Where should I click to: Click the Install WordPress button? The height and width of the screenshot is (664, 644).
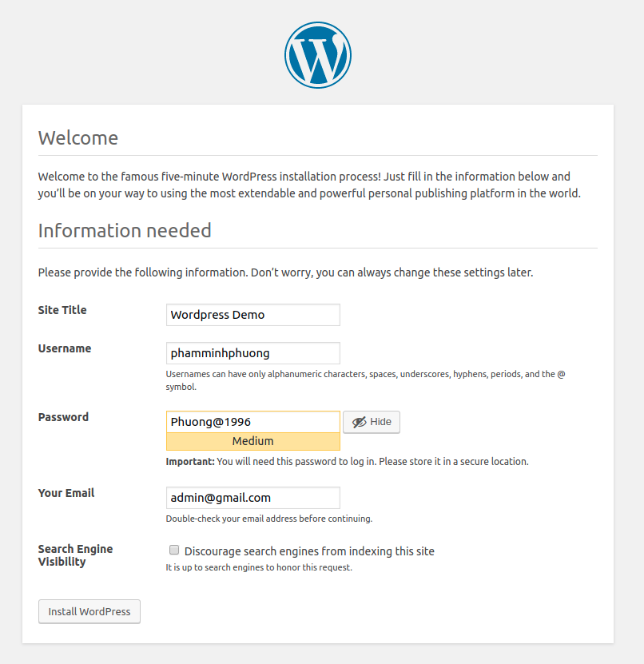89,611
